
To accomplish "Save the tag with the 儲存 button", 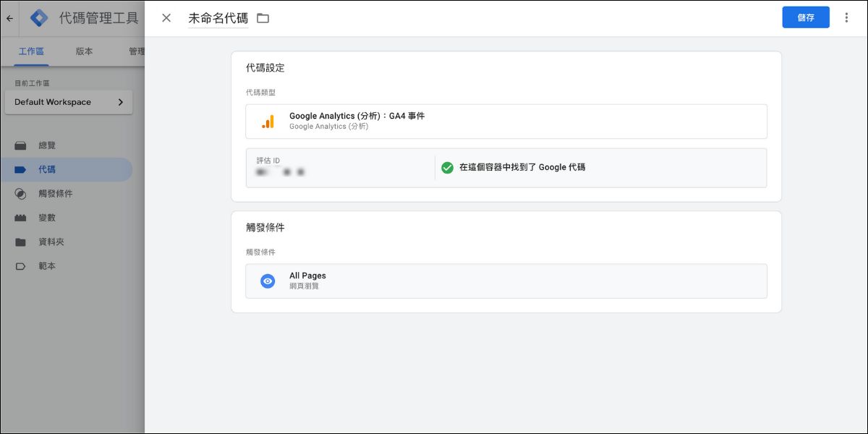I will (806, 18).
